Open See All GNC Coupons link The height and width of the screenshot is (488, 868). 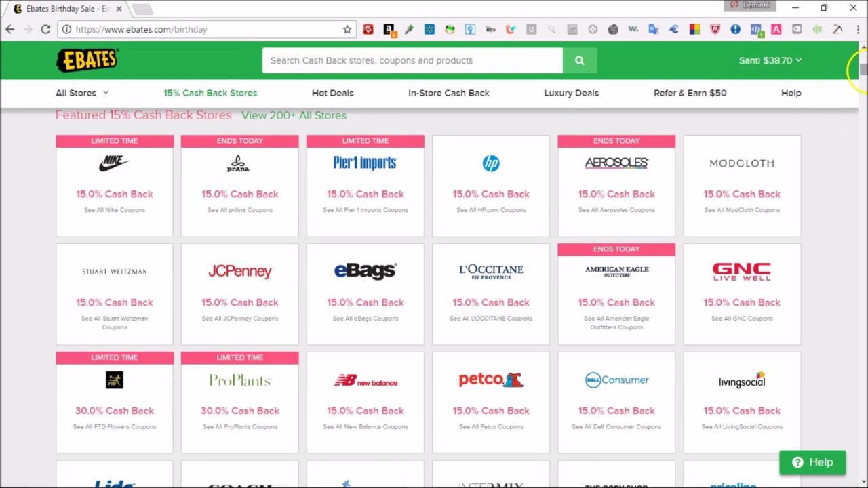click(742, 319)
